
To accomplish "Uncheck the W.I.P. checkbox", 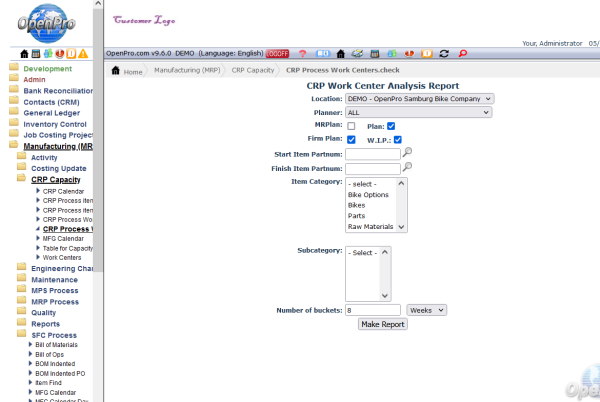I will click(397, 139).
